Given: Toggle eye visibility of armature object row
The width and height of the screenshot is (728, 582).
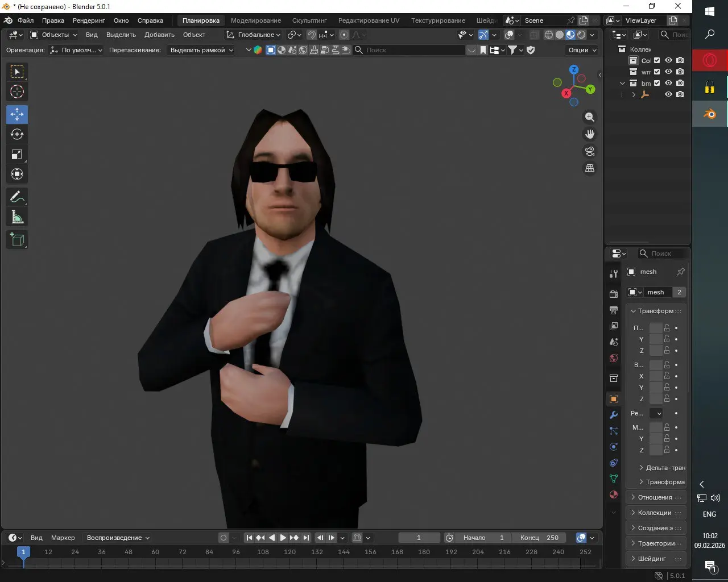Looking at the screenshot, I should (669, 94).
